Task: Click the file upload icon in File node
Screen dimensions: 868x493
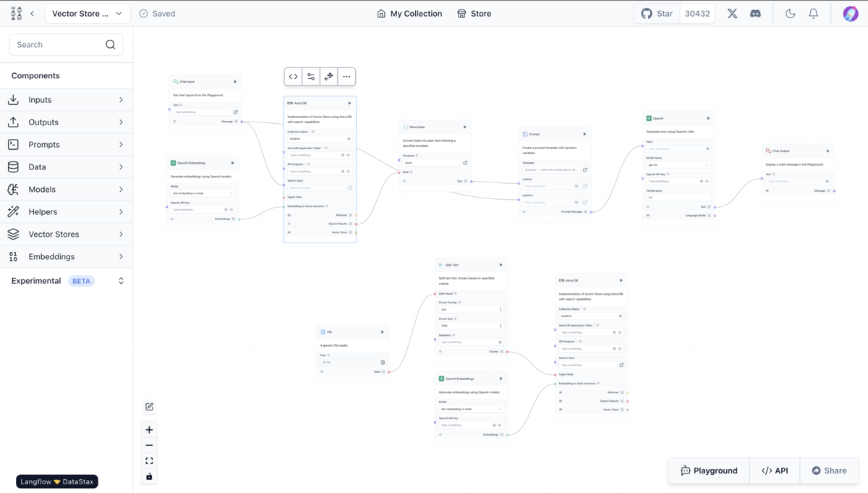Action: (383, 362)
